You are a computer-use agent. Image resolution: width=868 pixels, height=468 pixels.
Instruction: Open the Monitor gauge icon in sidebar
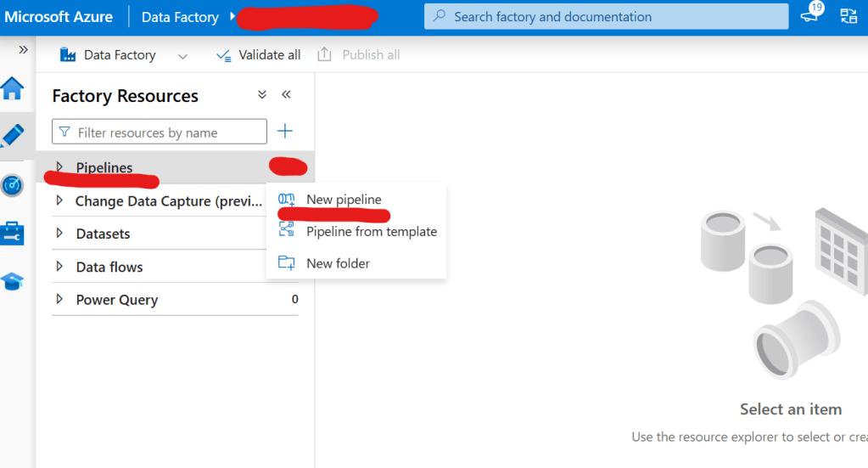coord(14,184)
